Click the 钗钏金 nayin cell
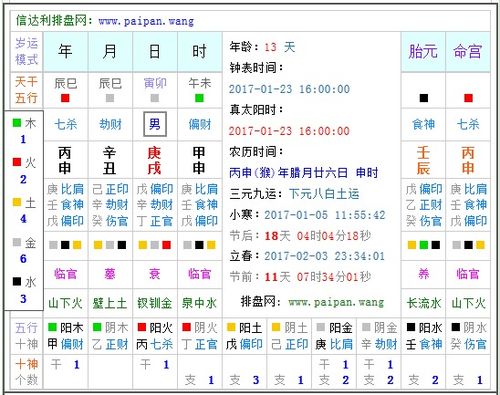 pyautogui.click(x=155, y=303)
